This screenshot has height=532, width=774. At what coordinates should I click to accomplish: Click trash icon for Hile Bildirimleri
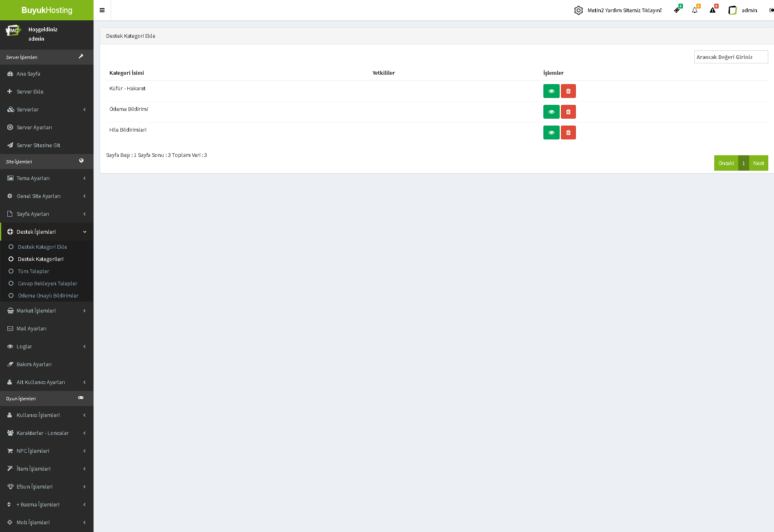point(568,132)
